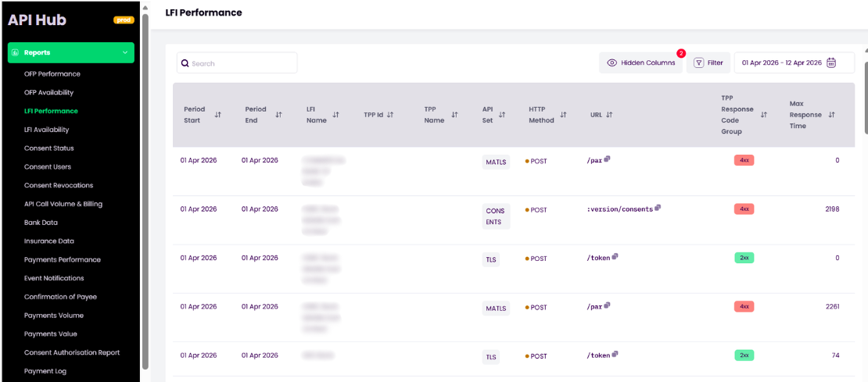
Task: Click the Reports section icon
Action: point(16,52)
